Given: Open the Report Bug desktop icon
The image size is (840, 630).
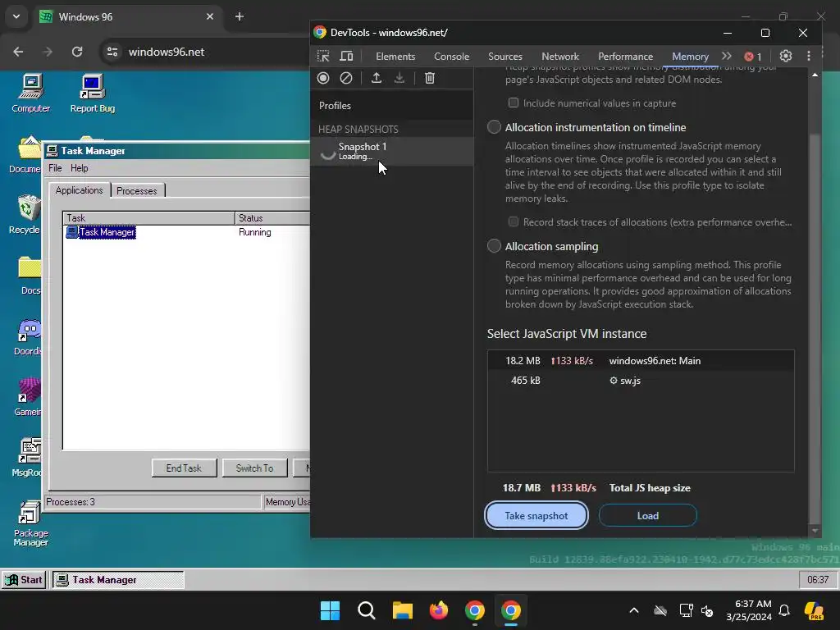Looking at the screenshot, I should 92,94.
